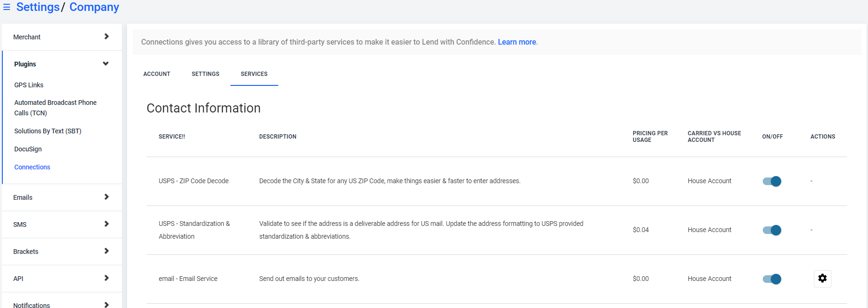
Task: Expand the API section
Action: pos(62,279)
